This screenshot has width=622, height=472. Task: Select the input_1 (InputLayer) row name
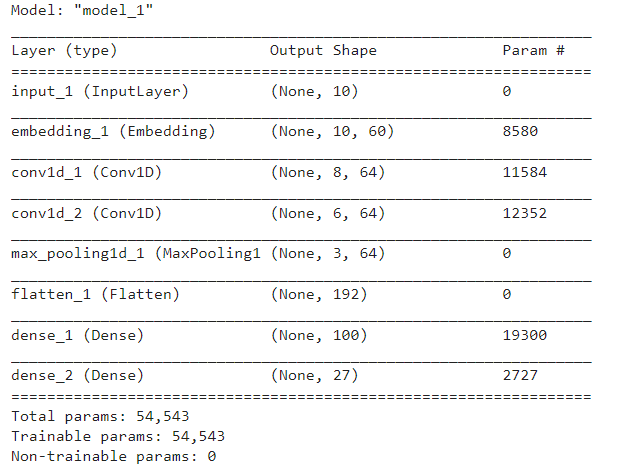point(100,92)
